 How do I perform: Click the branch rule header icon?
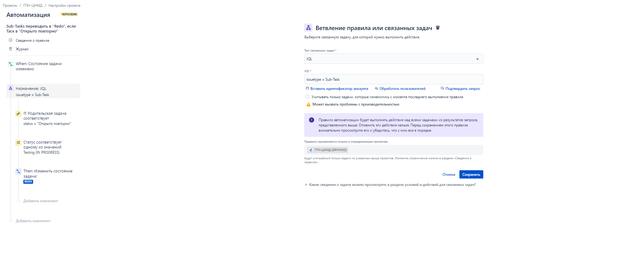pos(308,28)
